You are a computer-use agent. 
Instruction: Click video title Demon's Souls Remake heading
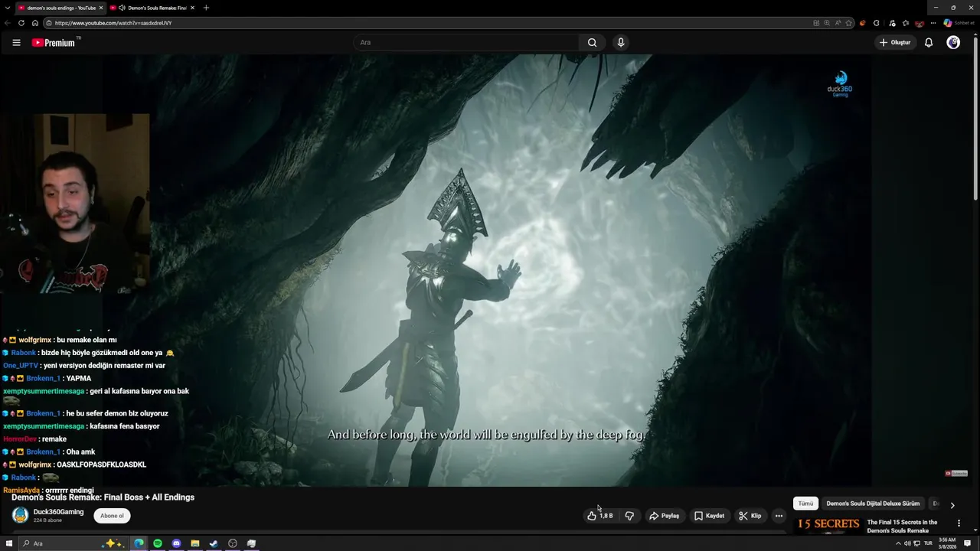pos(103,497)
